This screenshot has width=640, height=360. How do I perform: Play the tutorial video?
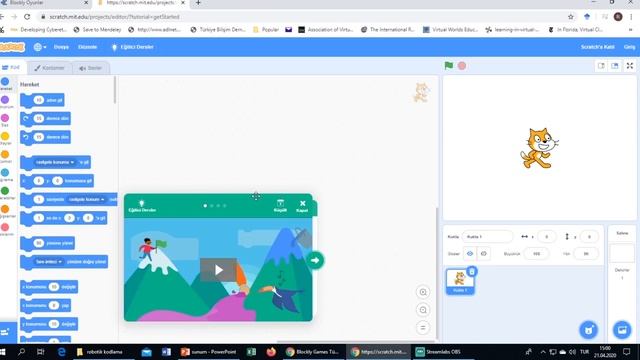tap(218, 270)
